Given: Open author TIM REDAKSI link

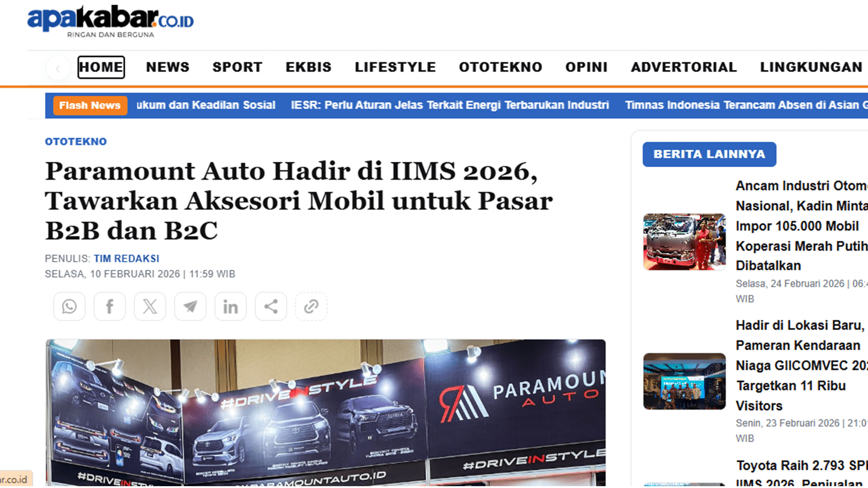Looking at the screenshot, I should pos(126,258).
